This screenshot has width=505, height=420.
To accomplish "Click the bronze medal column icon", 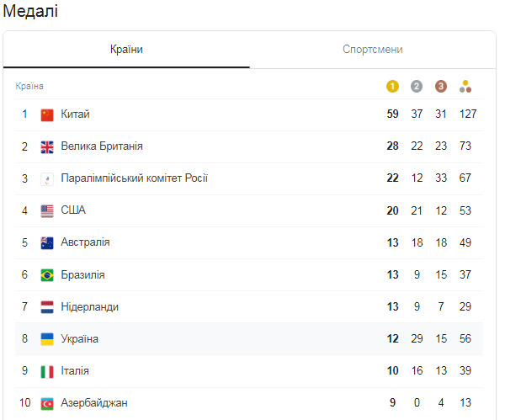I will click(441, 87).
